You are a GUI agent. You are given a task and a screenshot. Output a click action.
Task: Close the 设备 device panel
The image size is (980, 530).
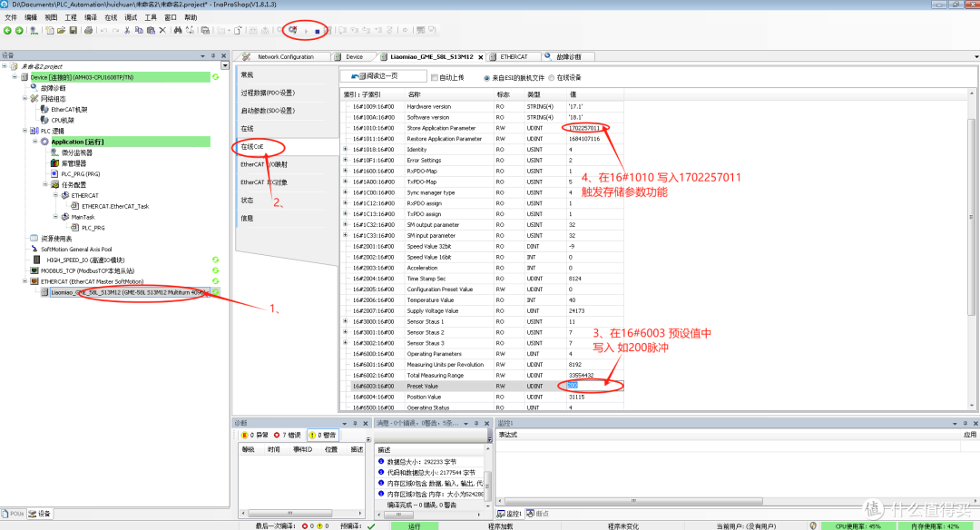pyautogui.click(x=224, y=55)
